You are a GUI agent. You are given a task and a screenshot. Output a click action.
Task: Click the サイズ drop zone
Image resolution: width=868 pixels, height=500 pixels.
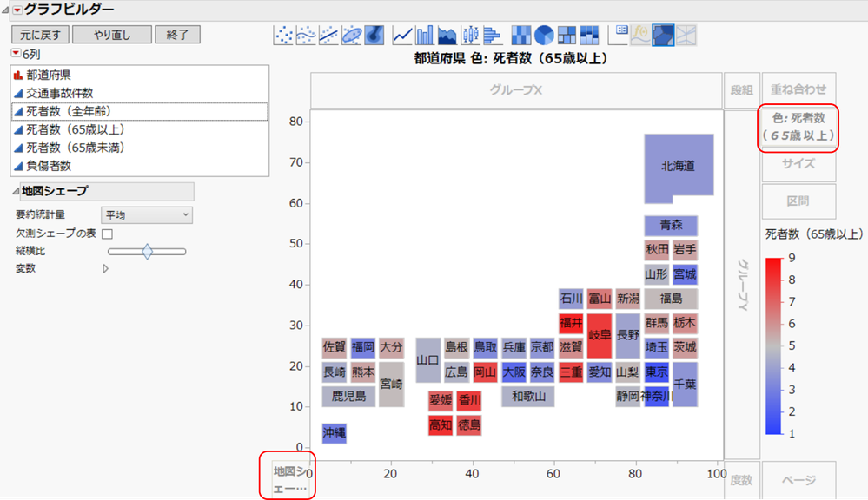(798, 164)
